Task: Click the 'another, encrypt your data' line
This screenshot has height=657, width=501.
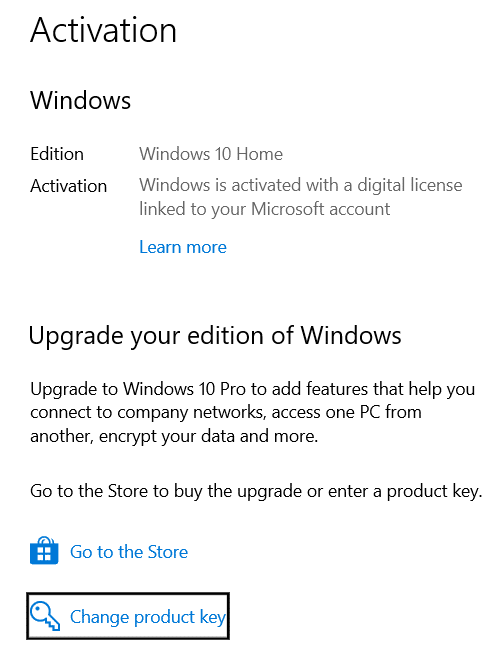Action: tap(174, 436)
